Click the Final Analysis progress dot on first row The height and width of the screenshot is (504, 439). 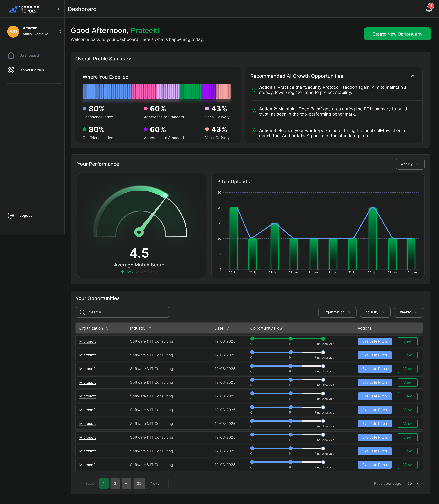pos(323,339)
